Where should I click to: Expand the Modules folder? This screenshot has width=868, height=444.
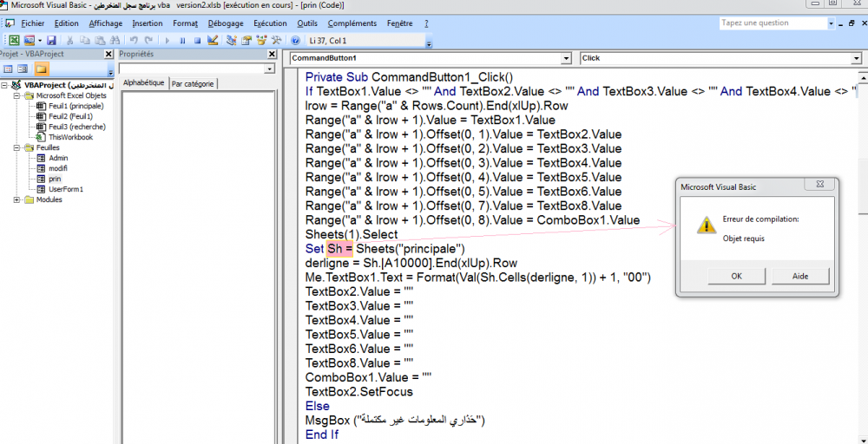[x=16, y=199]
